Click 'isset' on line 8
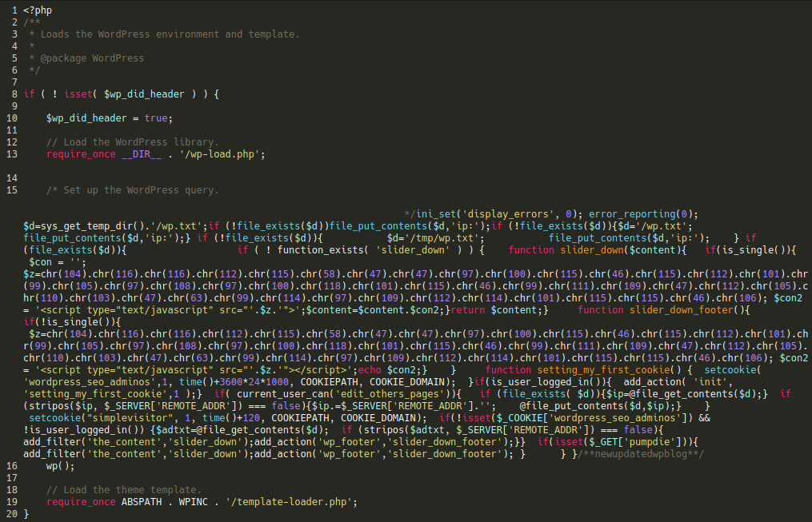 [x=78, y=94]
